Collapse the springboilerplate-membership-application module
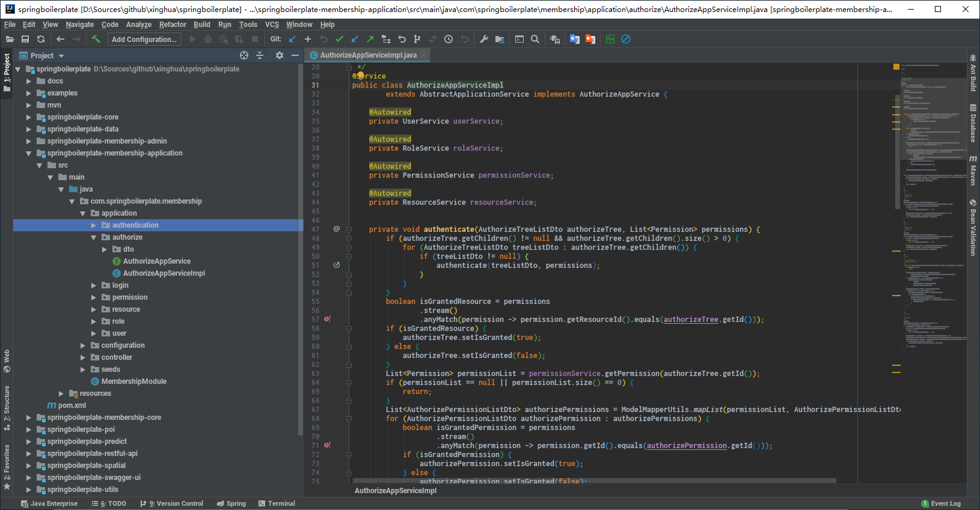The height and width of the screenshot is (510, 980). tap(28, 153)
